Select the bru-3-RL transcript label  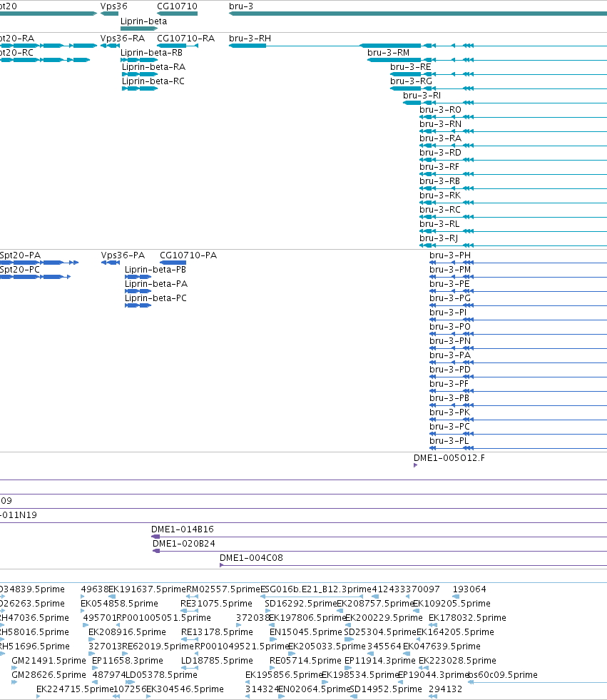pos(439,224)
